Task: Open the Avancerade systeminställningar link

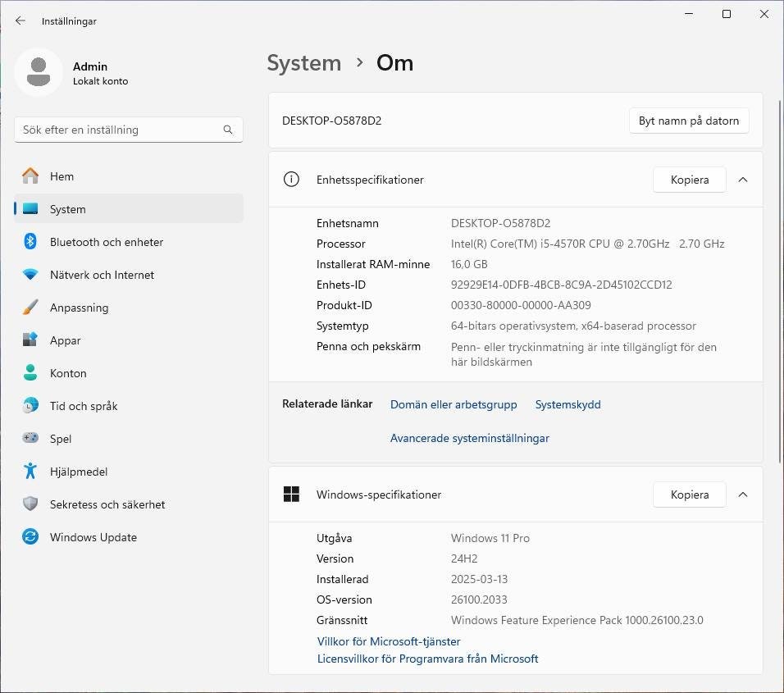Action: click(x=469, y=438)
